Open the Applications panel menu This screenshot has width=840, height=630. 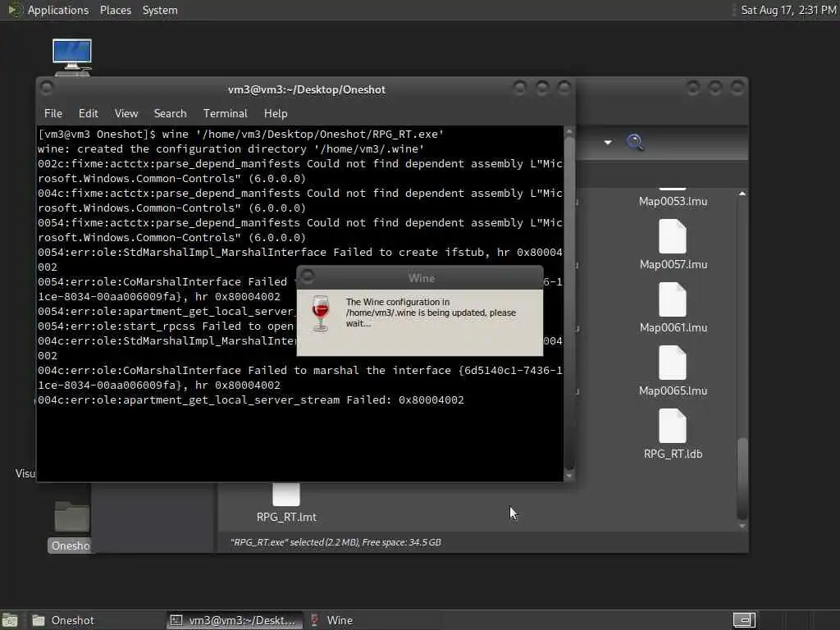coord(58,10)
